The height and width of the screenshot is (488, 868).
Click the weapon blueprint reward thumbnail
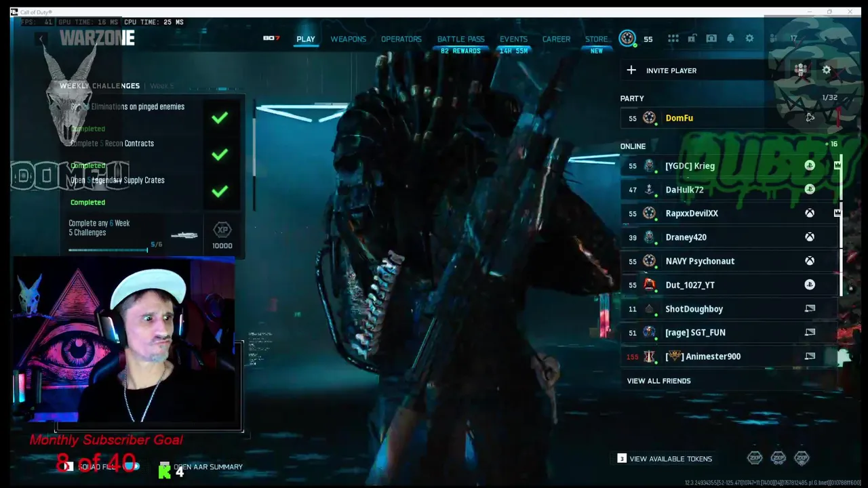click(184, 235)
